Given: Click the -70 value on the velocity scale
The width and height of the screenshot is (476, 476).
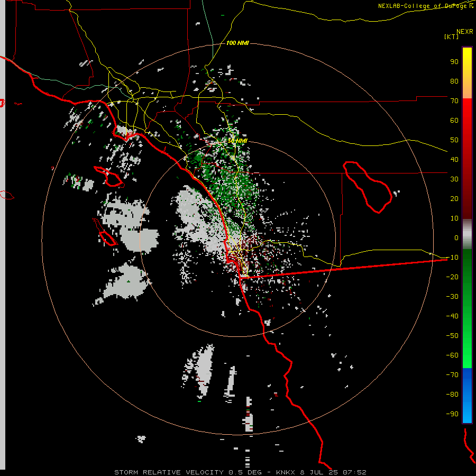Looking at the screenshot, I should 452,375.
